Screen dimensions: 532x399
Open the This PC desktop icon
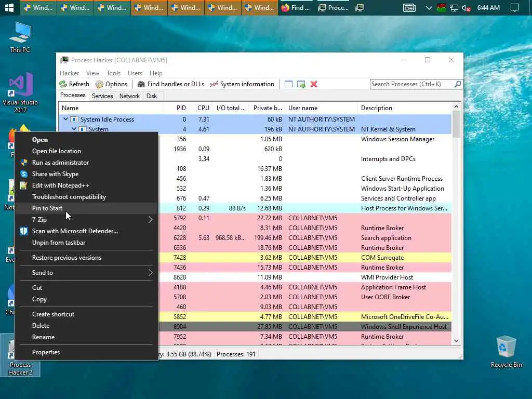[x=20, y=37]
